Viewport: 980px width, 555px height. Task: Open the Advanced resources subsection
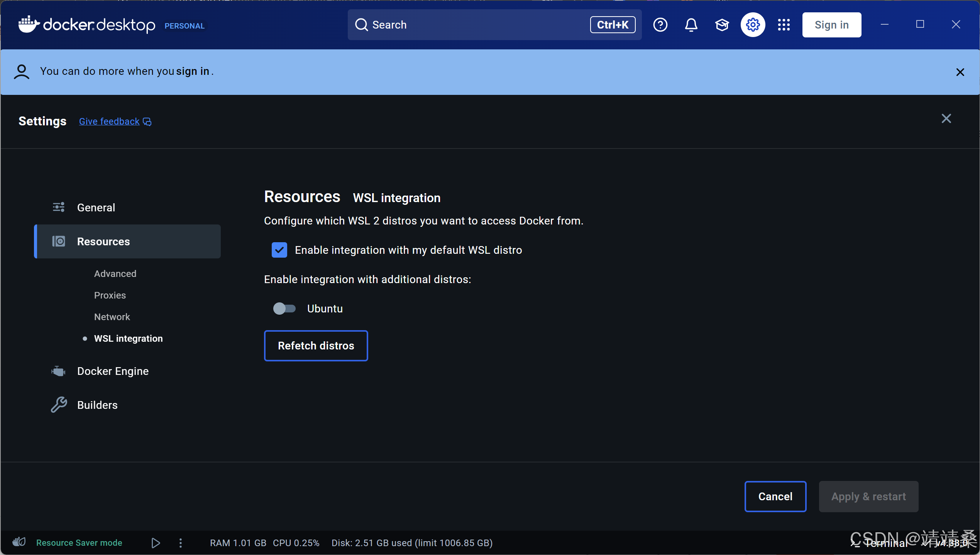tap(115, 273)
